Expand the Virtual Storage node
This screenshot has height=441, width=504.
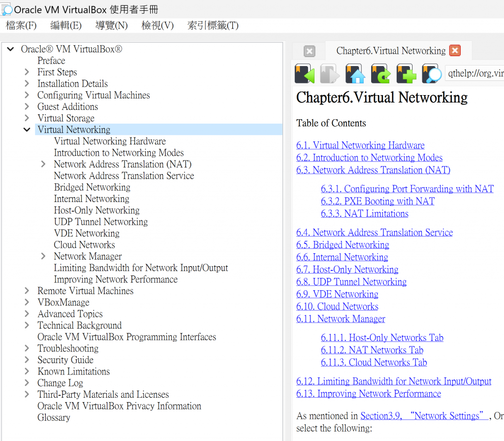click(x=27, y=118)
